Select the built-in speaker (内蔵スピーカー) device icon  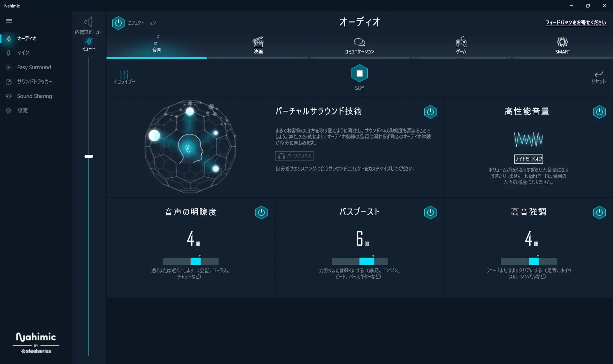click(x=88, y=22)
